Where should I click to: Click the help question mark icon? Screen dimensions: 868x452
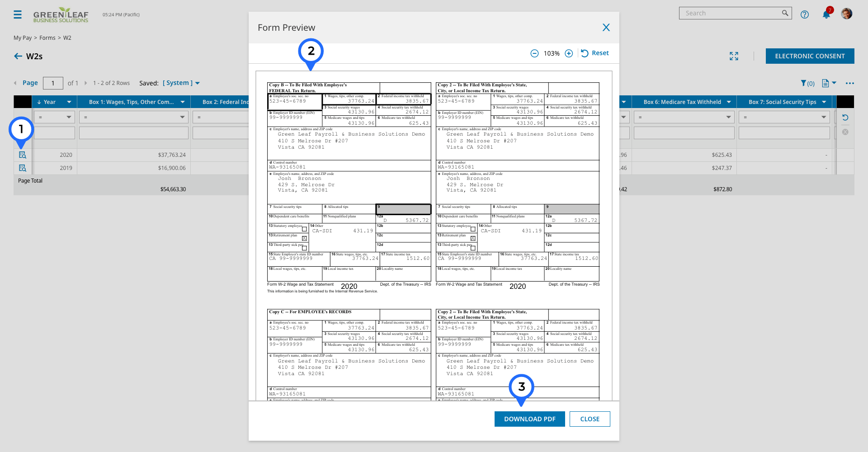(804, 14)
